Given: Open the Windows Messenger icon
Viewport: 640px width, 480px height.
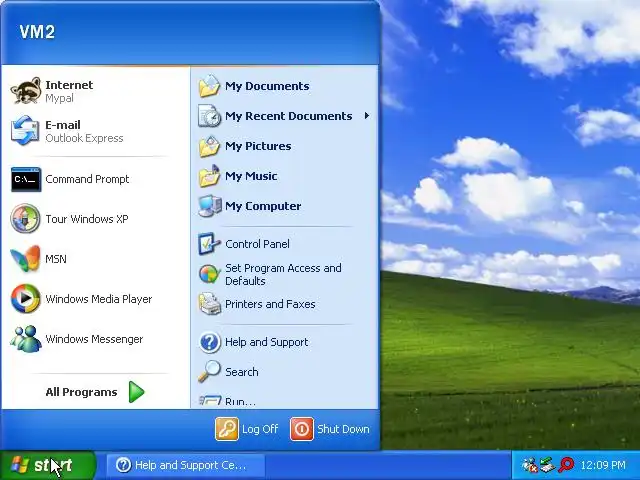Looking at the screenshot, I should [x=25, y=339].
